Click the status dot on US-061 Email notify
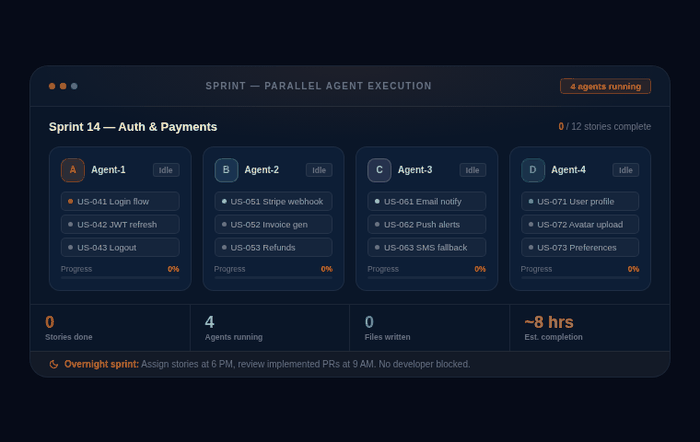Image resolution: width=700 pixels, height=442 pixels. (377, 201)
